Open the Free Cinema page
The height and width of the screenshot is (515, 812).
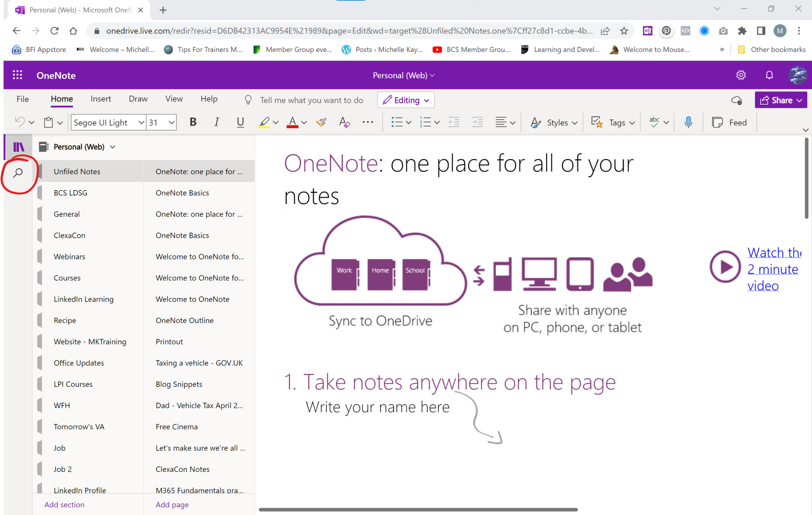pos(199,427)
